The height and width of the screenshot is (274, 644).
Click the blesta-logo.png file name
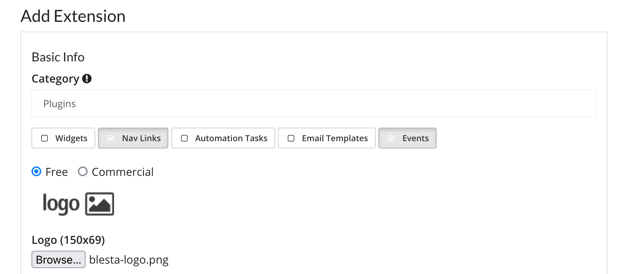(x=129, y=260)
